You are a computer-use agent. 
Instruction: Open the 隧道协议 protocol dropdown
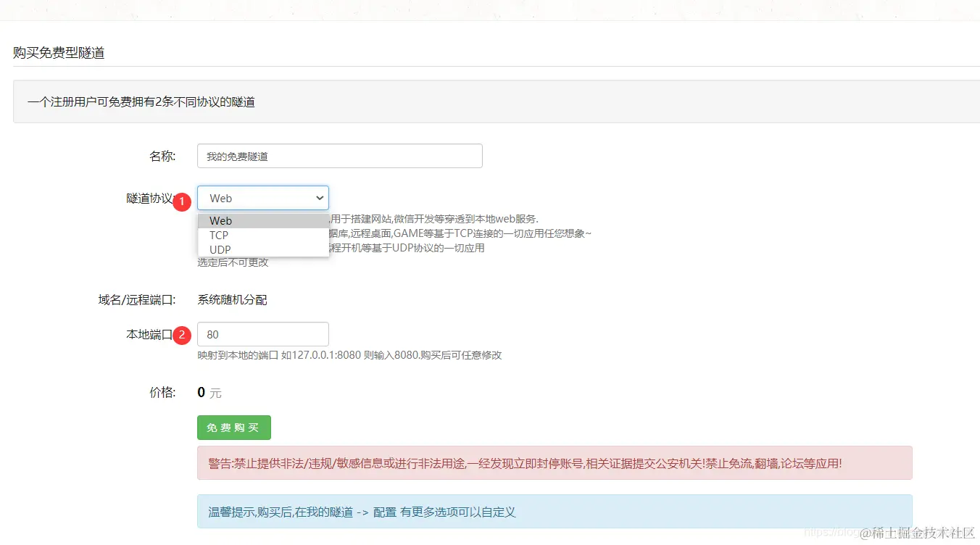(x=263, y=198)
